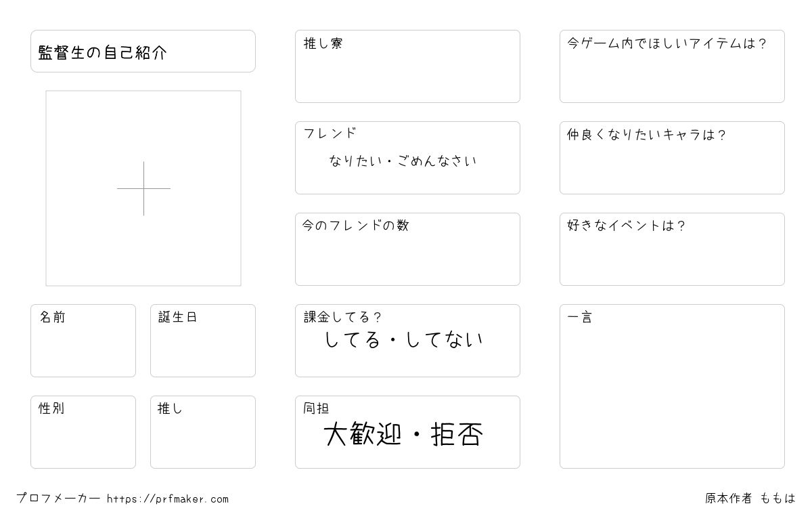Select the 誕生日 birthday field
This screenshot has width=812, height=508.
203,341
